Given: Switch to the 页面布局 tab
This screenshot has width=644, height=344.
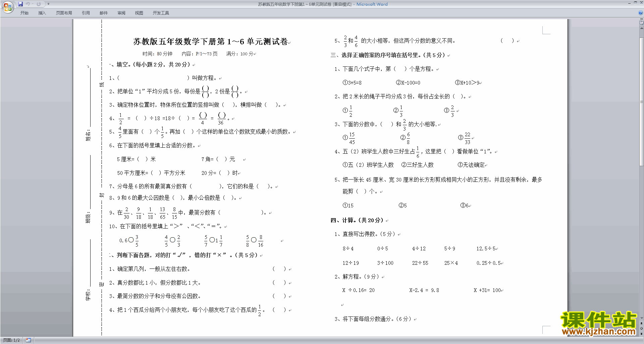Looking at the screenshot, I should coord(64,13).
